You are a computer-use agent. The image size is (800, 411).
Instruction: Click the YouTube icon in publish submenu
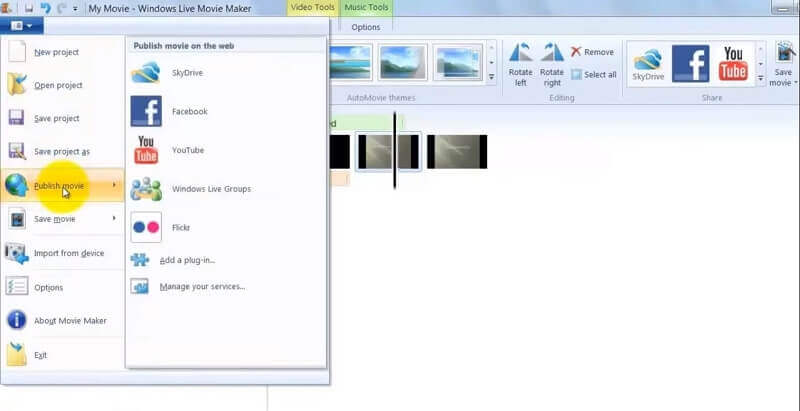click(x=146, y=150)
